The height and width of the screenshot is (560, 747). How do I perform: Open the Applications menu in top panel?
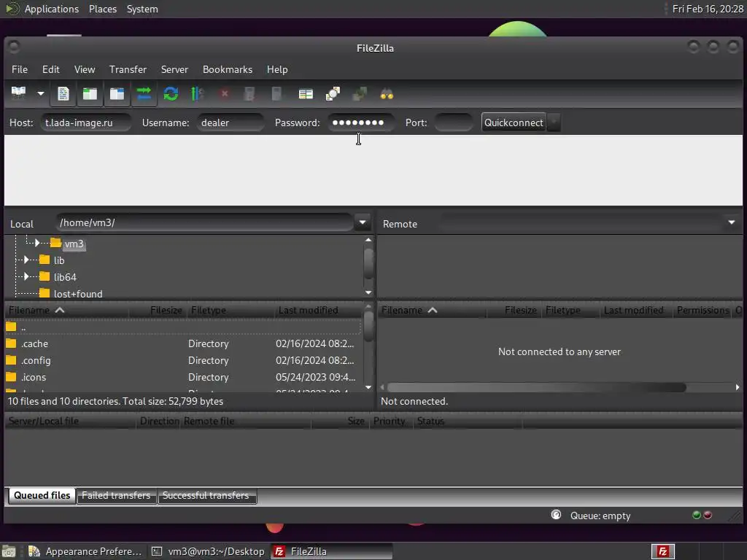pos(52,9)
